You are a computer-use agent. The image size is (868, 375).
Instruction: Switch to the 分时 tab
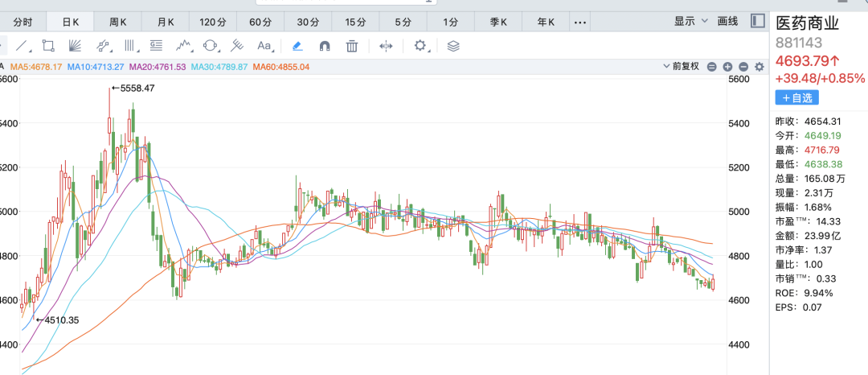(23, 23)
